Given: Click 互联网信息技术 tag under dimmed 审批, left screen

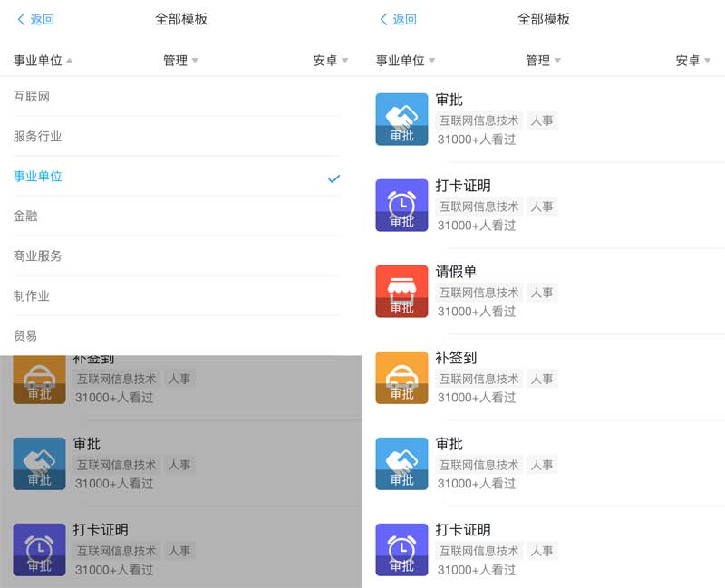Looking at the screenshot, I should tap(117, 465).
